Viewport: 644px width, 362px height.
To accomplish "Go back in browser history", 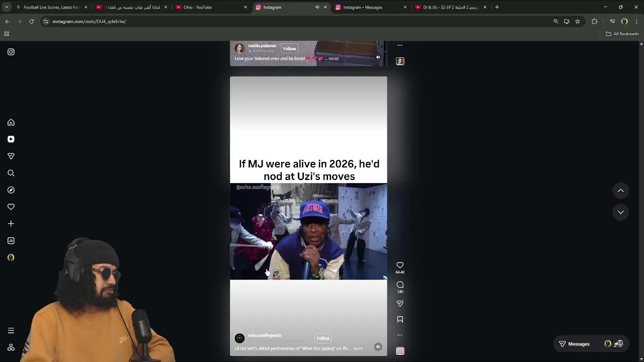I will coord(7,21).
